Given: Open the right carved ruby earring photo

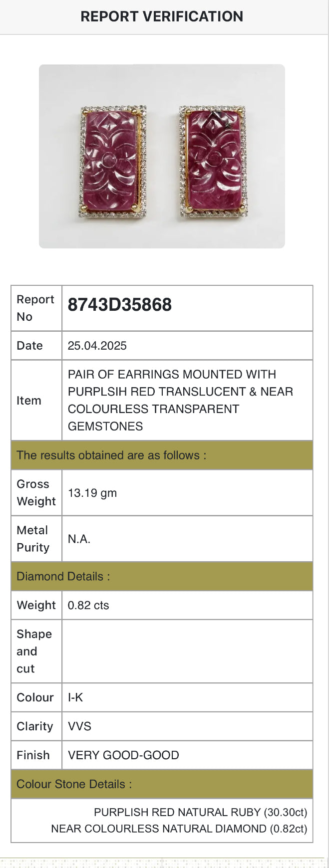Looking at the screenshot, I should point(213,161).
